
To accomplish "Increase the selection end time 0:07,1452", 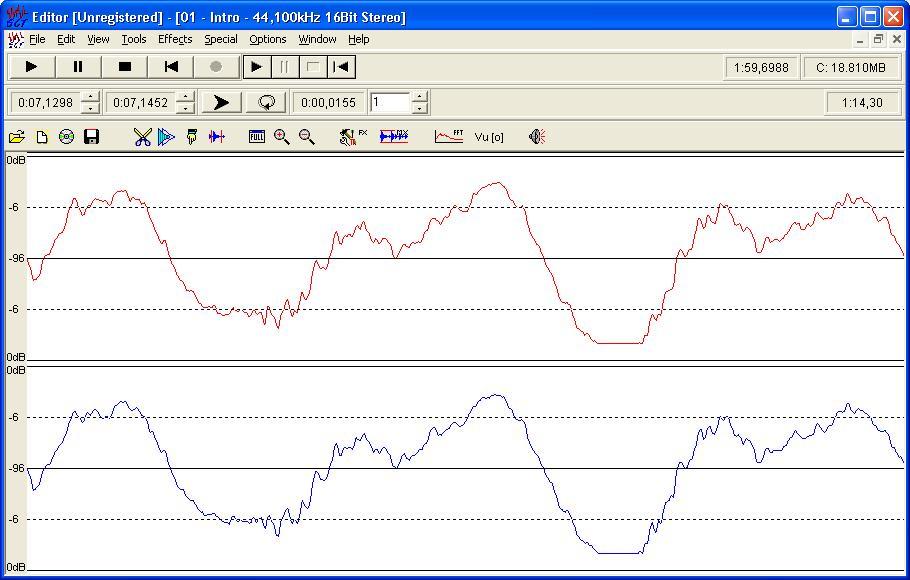I will click(x=185, y=98).
